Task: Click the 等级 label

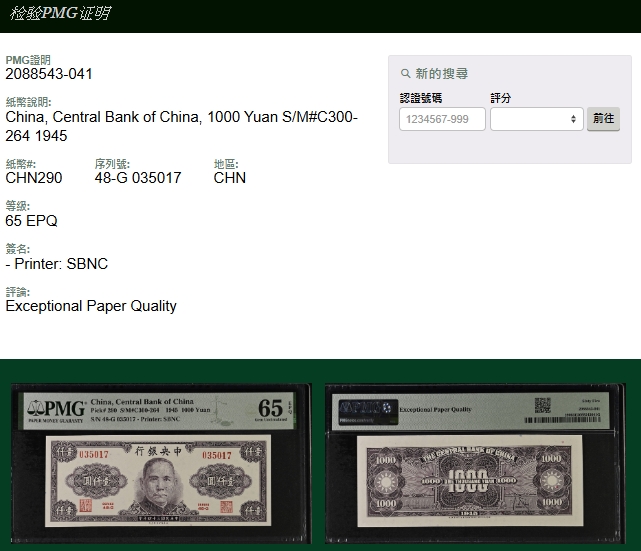Action: (18, 206)
